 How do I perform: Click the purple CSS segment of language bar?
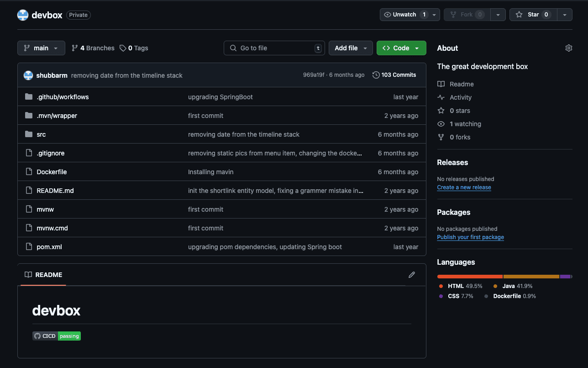(x=565, y=277)
